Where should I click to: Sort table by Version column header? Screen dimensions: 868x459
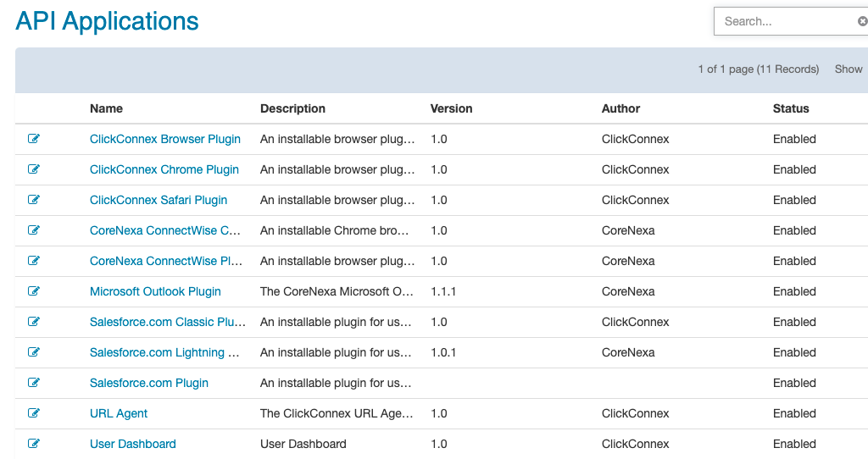click(x=451, y=108)
